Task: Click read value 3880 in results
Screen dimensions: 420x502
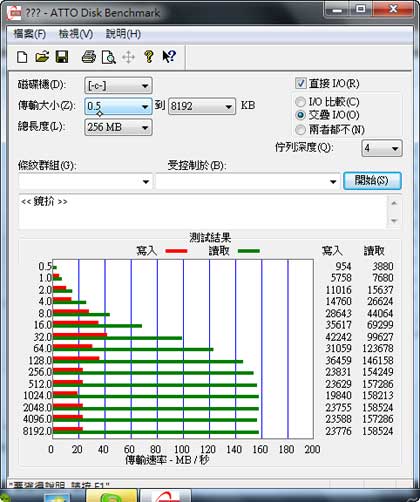Action: [x=383, y=266]
